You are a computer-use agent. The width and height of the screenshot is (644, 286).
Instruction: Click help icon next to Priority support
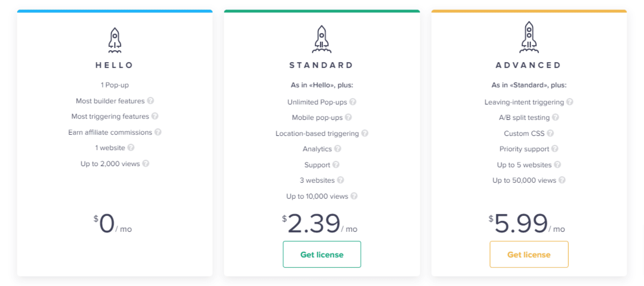pyautogui.click(x=555, y=149)
